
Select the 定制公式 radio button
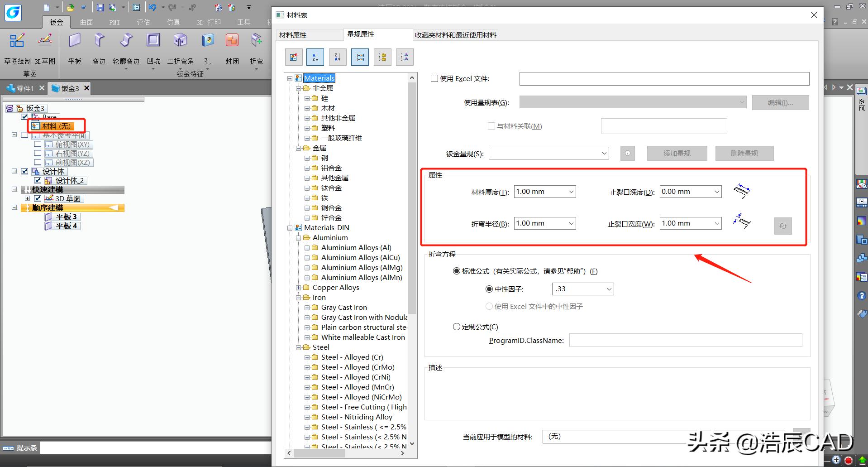pos(457,326)
